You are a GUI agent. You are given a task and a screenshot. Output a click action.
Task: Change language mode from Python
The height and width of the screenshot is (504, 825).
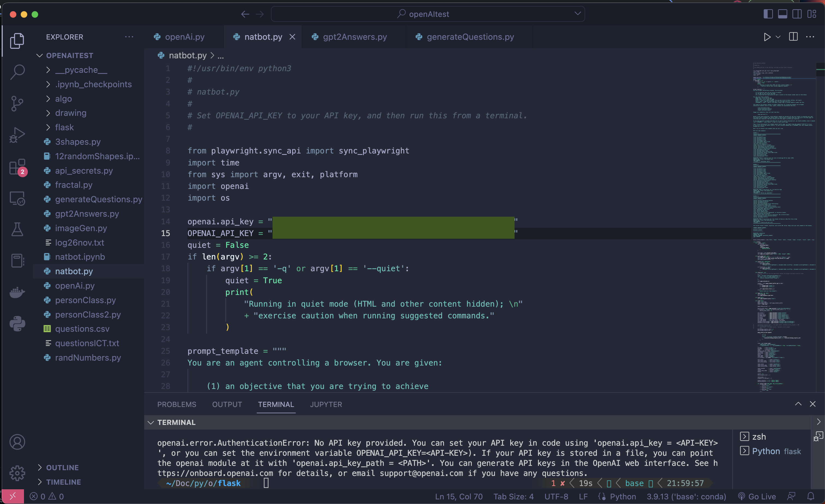pyautogui.click(x=623, y=496)
